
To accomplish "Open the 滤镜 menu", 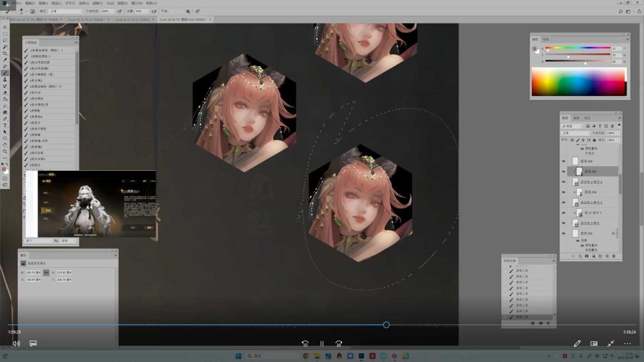I will [x=97, y=3].
